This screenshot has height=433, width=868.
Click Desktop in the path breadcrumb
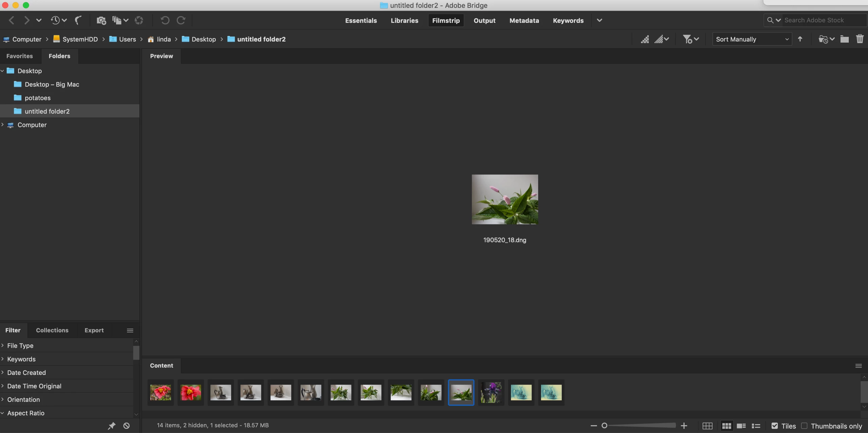(203, 39)
